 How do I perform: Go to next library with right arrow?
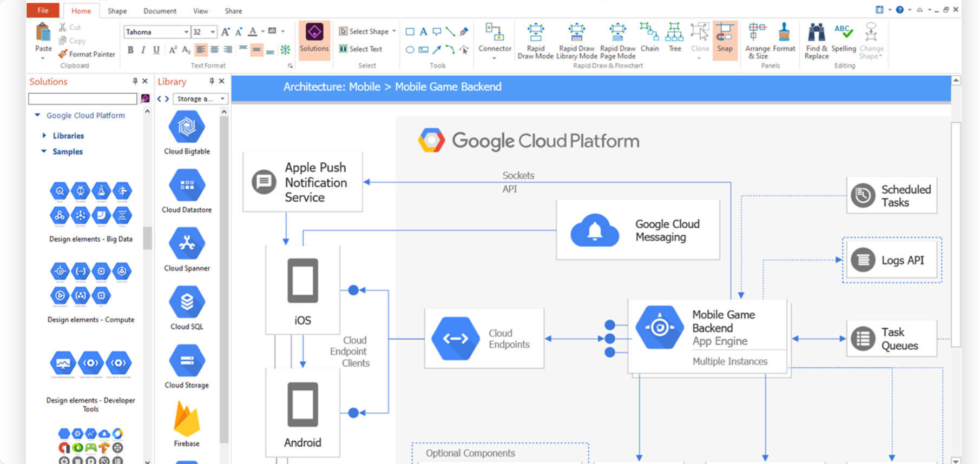tap(167, 99)
